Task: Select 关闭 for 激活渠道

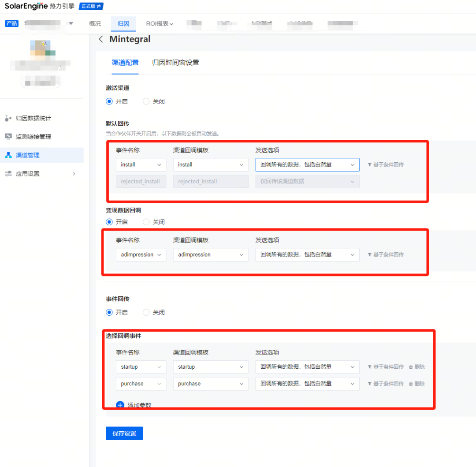Action: pyautogui.click(x=146, y=101)
